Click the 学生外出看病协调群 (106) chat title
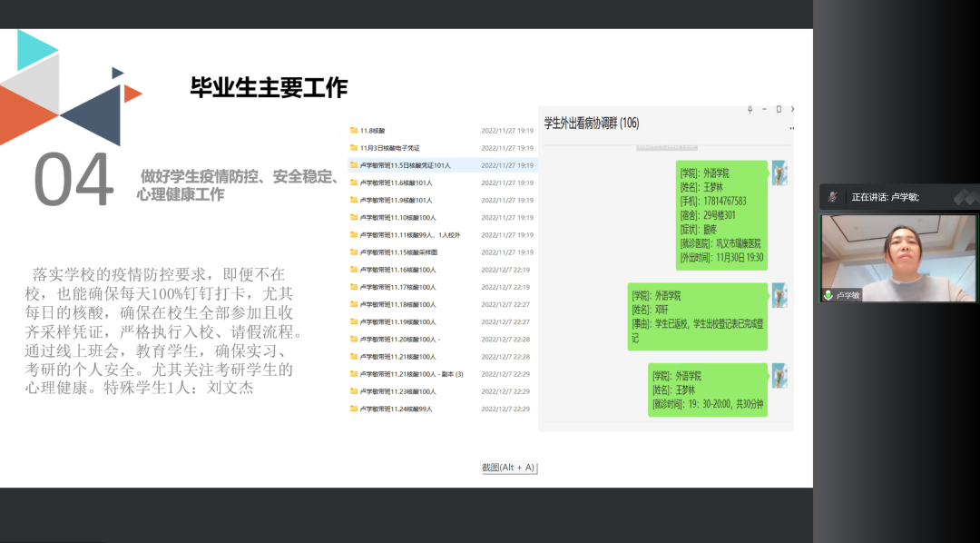This screenshot has height=543, width=980. [x=591, y=123]
